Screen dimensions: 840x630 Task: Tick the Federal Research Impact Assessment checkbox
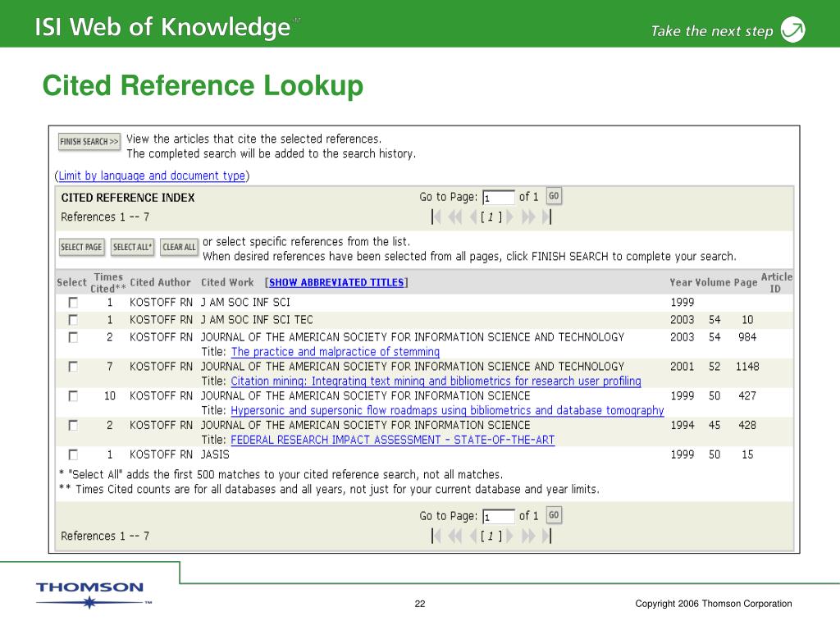73,426
